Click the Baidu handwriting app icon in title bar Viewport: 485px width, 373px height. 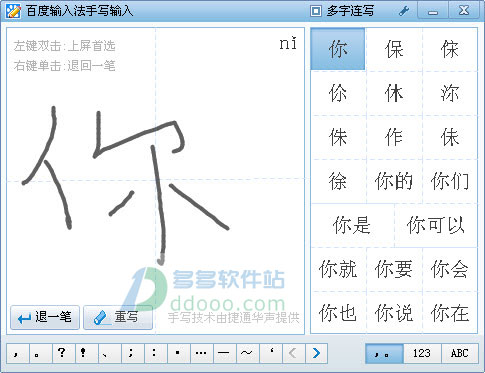(x=13, y=11)
